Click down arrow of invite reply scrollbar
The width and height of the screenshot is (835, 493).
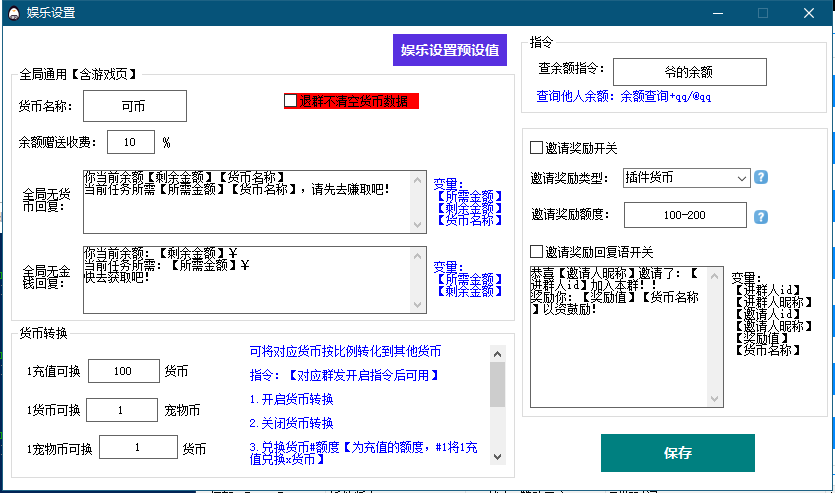pos(715,398)
